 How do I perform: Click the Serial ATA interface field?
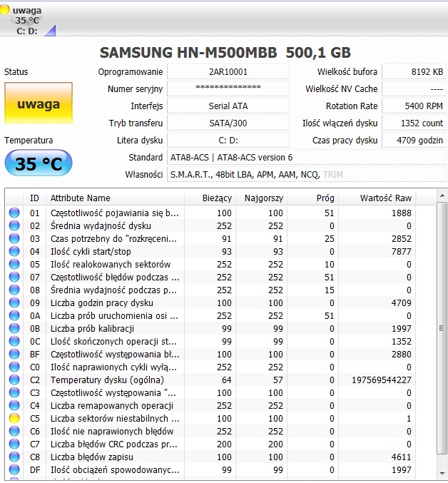pyautogui.click(x=228, y=106)
